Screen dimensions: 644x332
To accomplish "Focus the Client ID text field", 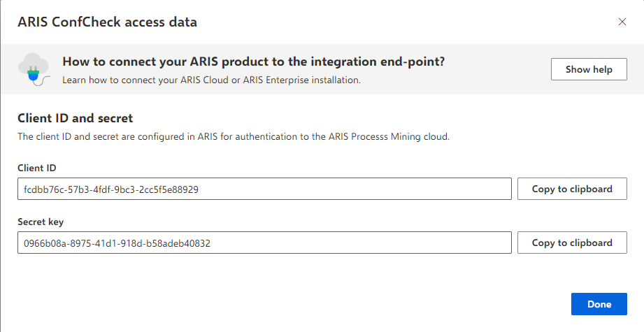I will [264, 189].
